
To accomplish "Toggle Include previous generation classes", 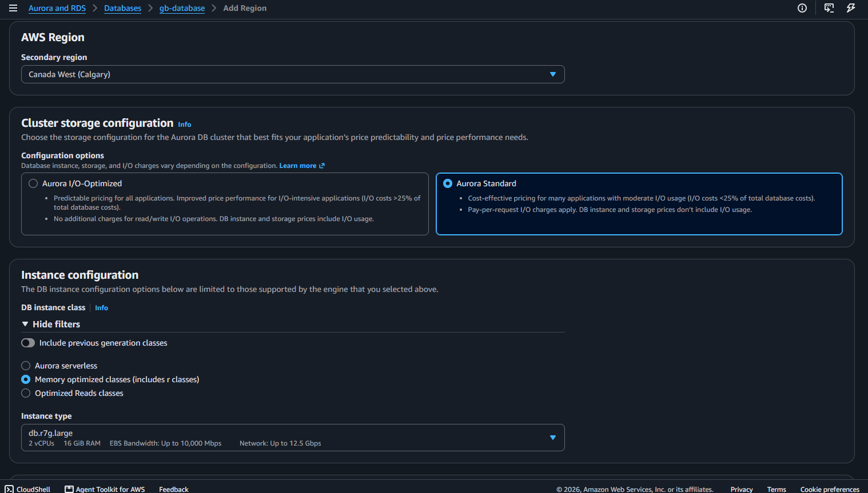I will click(28, 343).
